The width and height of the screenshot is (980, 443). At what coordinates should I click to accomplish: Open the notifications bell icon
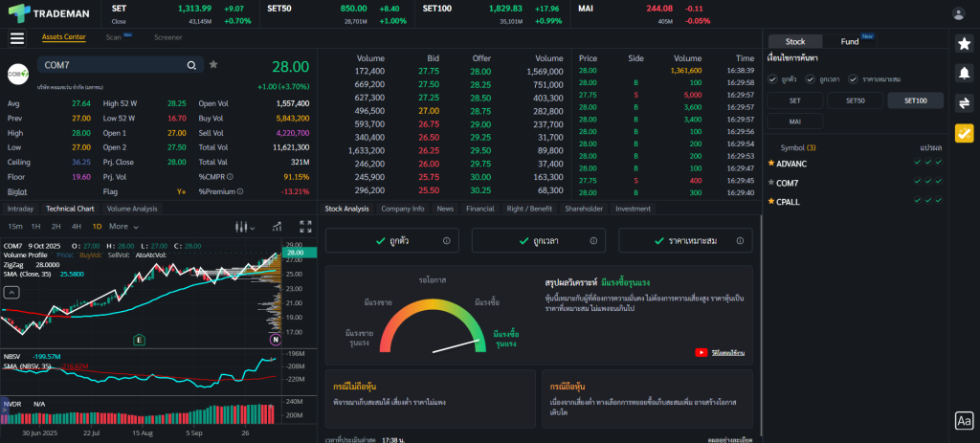point(964,73)
